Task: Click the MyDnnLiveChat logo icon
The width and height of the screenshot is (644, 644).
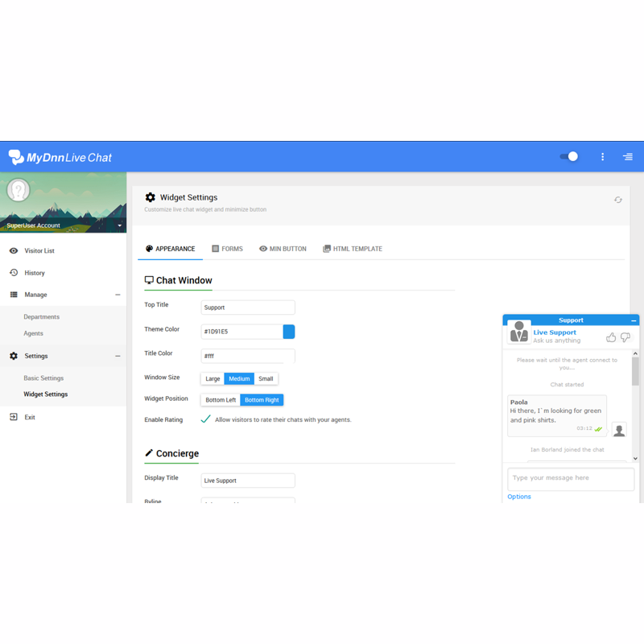Action: tap(16, 157)
